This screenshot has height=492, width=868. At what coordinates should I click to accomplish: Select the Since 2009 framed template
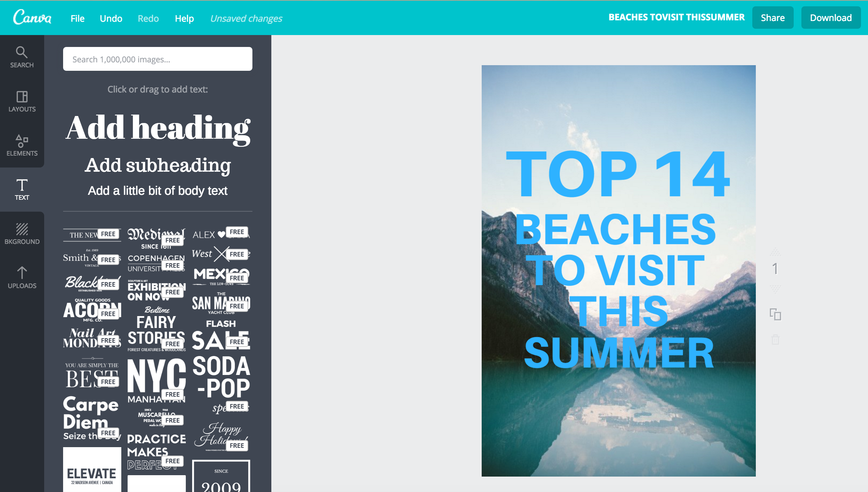(221, 476)
